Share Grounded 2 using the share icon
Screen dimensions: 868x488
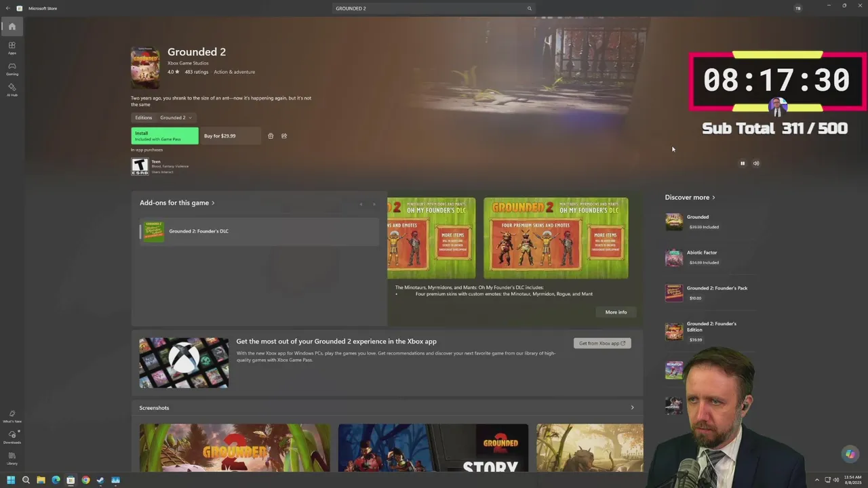284,136
